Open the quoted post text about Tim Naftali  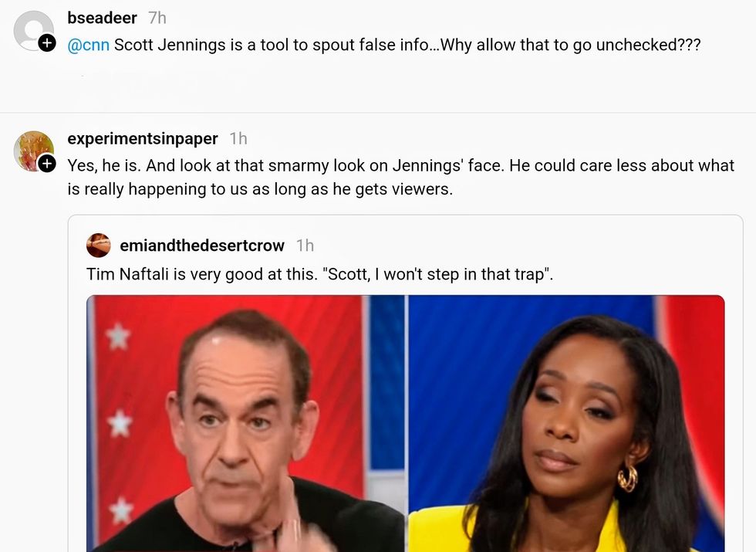[x=319, y=274]
